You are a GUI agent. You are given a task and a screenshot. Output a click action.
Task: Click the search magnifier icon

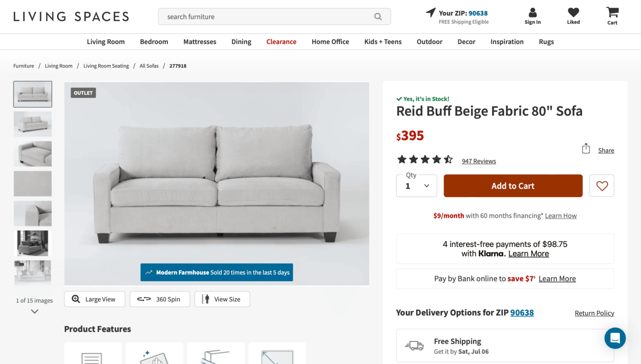(378, 17)
